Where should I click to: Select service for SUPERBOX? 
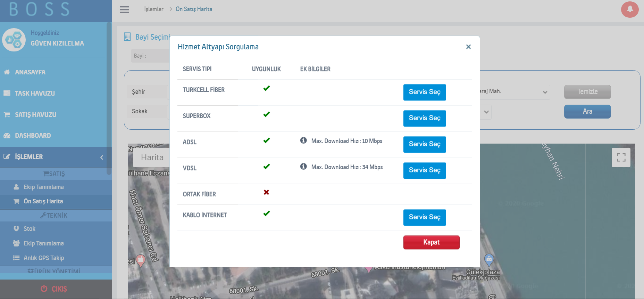(x=425, y=118)
